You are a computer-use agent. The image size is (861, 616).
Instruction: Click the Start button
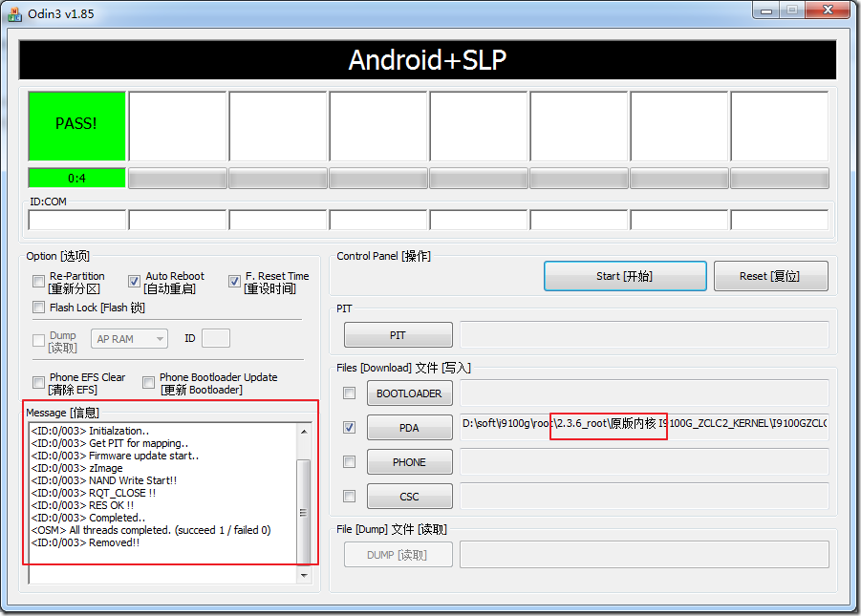point(625,276)
